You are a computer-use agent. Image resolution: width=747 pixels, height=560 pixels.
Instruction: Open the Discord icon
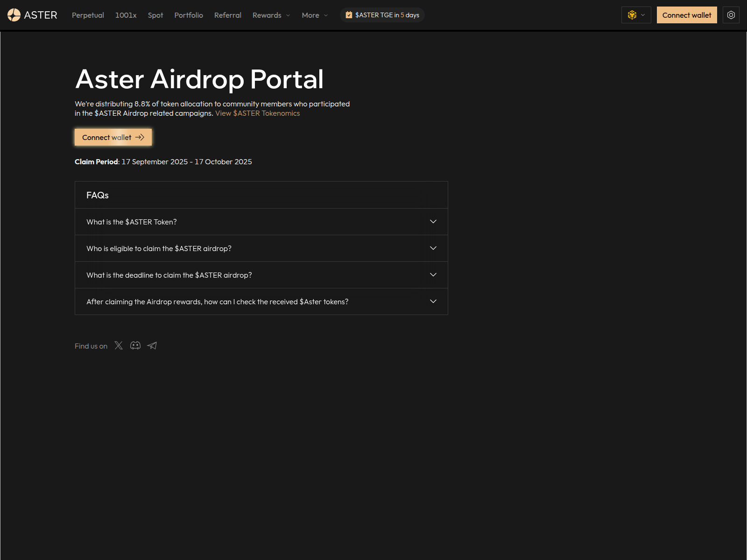pos(135,345)
